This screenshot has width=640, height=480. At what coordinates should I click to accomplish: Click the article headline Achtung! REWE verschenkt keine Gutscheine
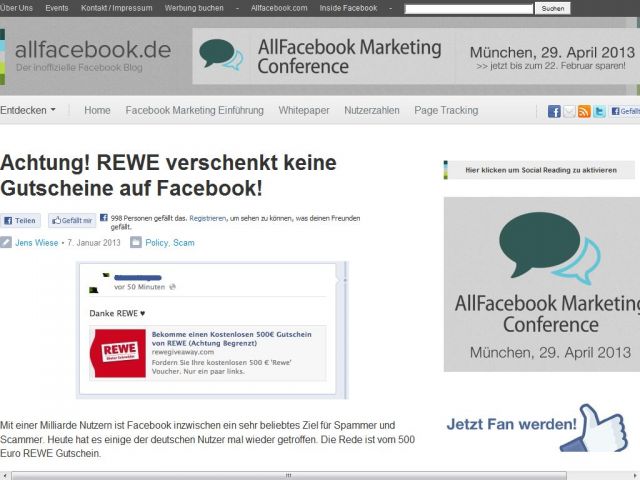[168, 175]
